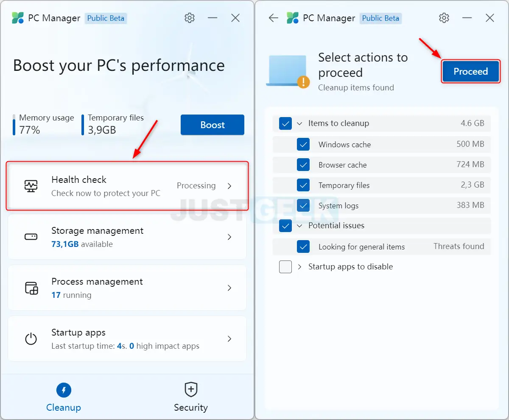Viewport: 509px width, 420px height.
Task: Click the Security shield icon
Action: coord(191,389)
